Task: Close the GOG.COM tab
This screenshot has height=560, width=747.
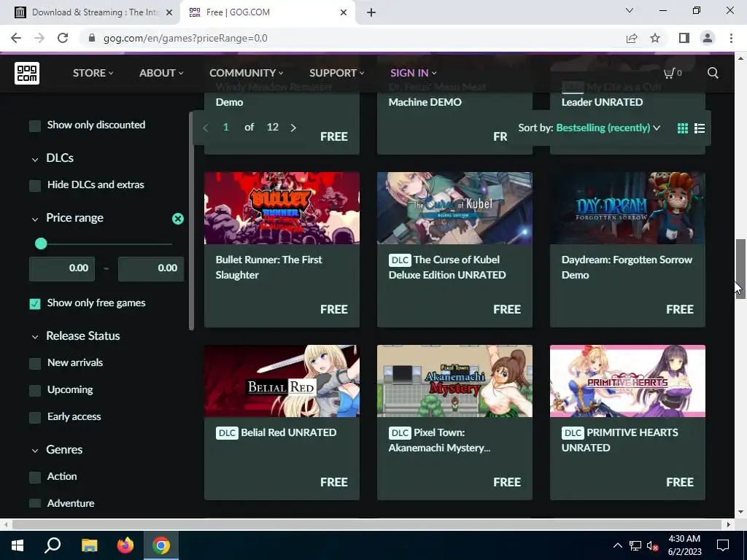Action: click(x=344, y=12)
